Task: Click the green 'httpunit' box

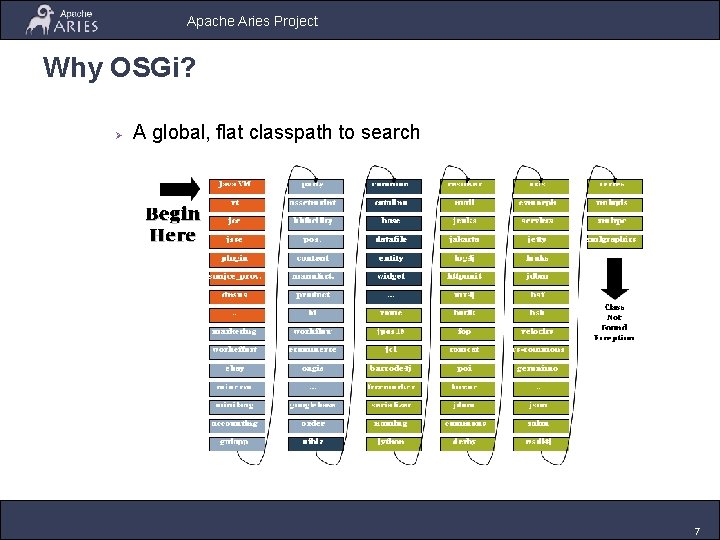Action: 467,278
